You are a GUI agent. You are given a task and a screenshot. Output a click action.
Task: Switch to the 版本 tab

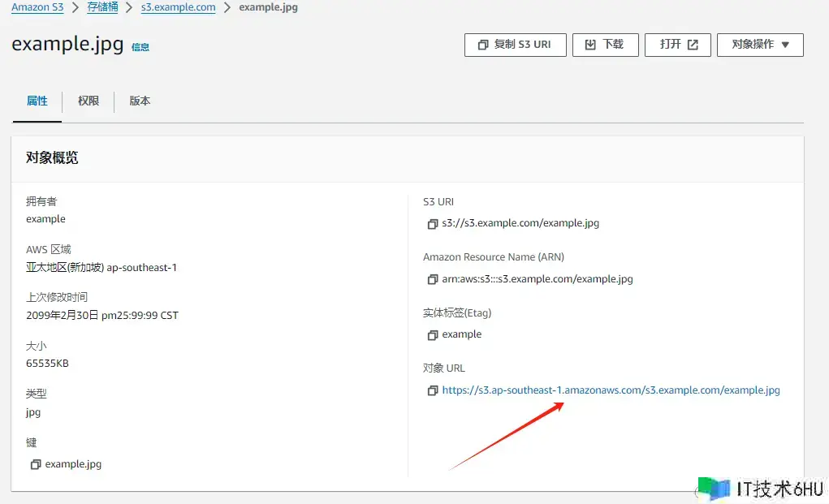click(x=140, y=101)
